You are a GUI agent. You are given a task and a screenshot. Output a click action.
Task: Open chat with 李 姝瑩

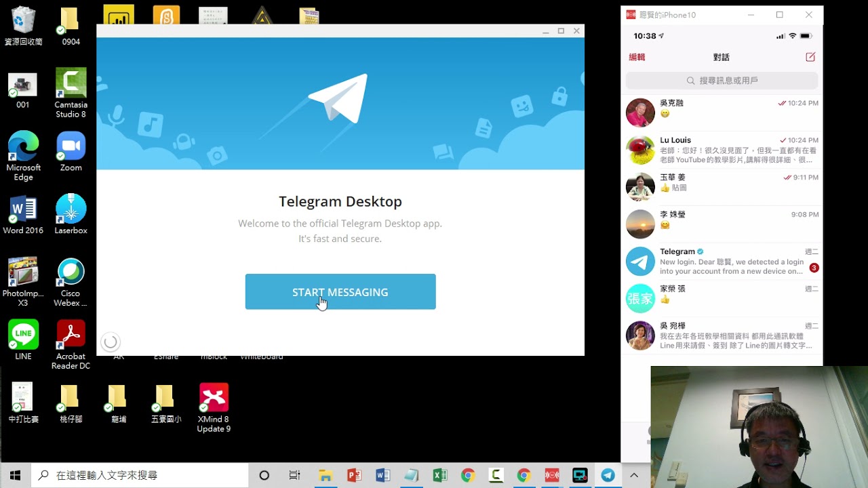point(722,224)
